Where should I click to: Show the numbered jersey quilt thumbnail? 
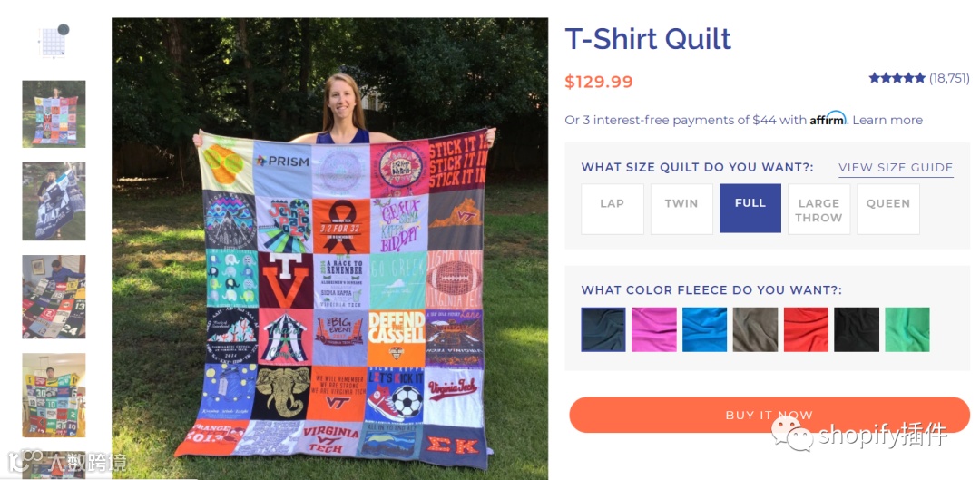pyautogui.click(x=54, y=297)
